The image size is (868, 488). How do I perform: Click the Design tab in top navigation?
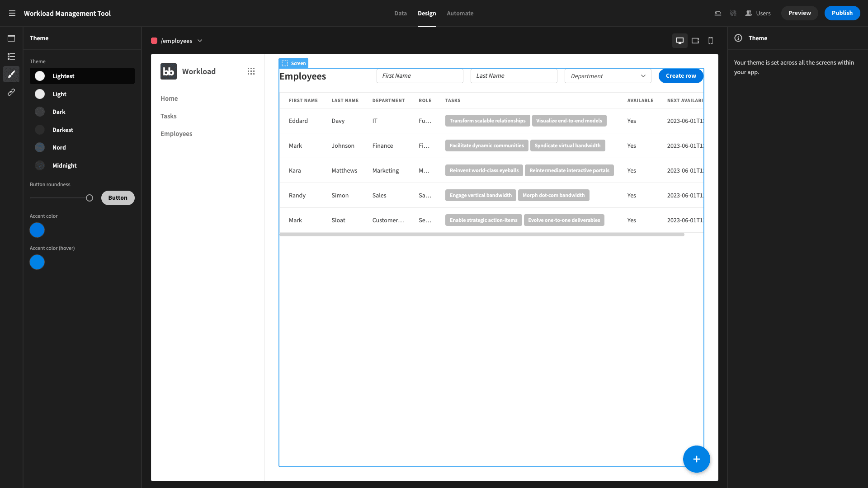pos(427,13)
